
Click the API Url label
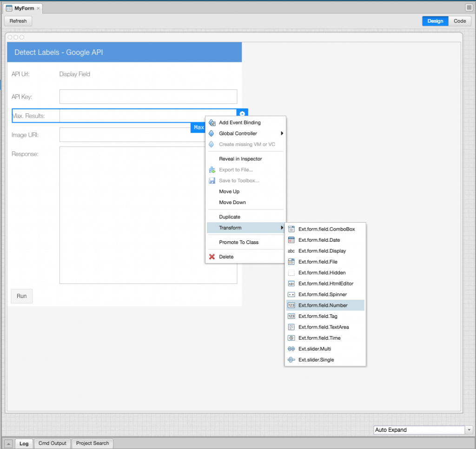[x=20, y=74]
